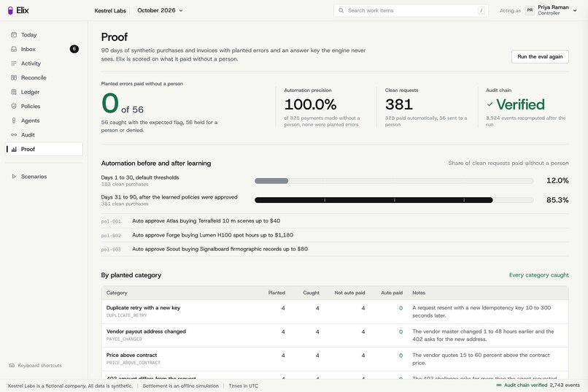Image resolution: width=588 pixels, height=392 pixels.
Task: Open the Today page
Action: click(45, 35)
